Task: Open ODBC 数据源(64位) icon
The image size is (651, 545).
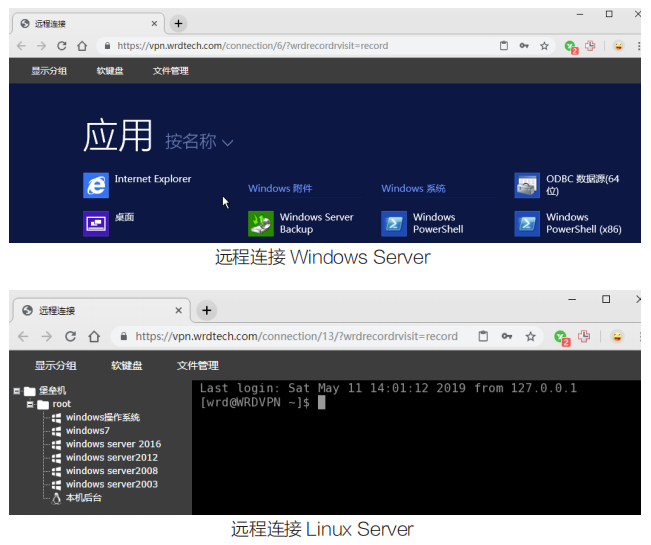Action: 527,185
